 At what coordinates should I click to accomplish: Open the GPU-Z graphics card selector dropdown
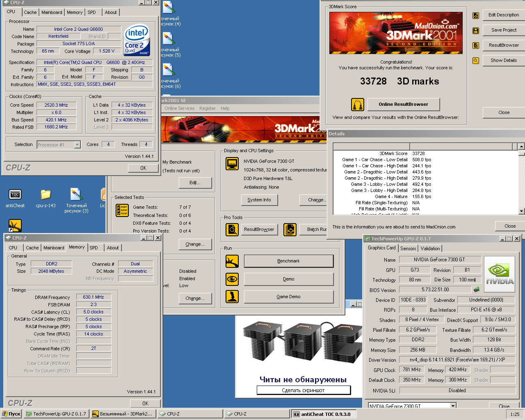coord(453,406)
